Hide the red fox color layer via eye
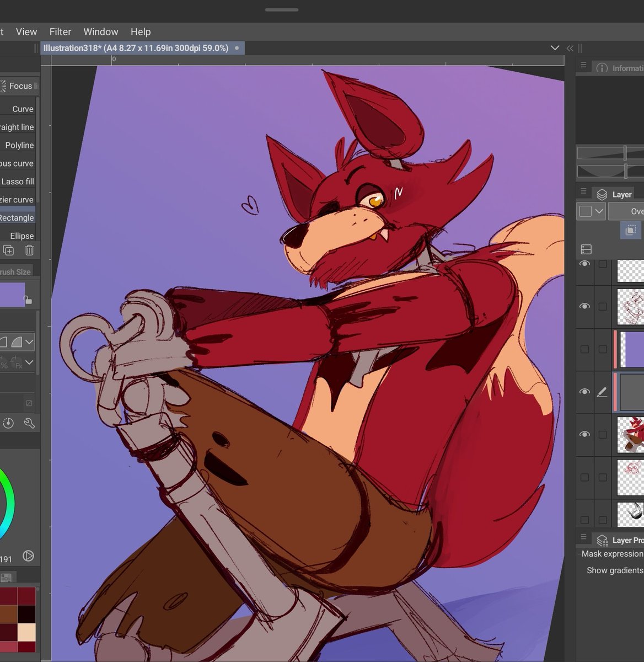Image resolution: width=644 pixels, height=662 pixels. click(x=584, y=435)
